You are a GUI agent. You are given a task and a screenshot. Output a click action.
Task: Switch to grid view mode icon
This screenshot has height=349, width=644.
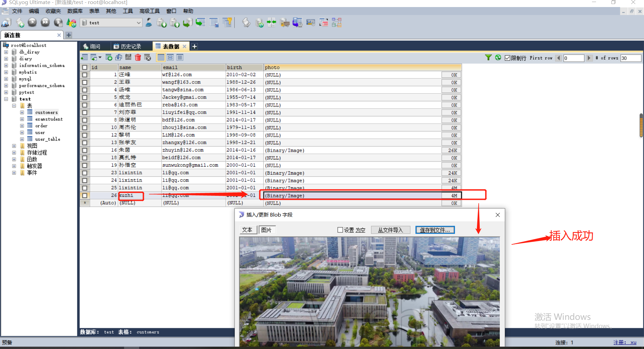click(161, 58)
